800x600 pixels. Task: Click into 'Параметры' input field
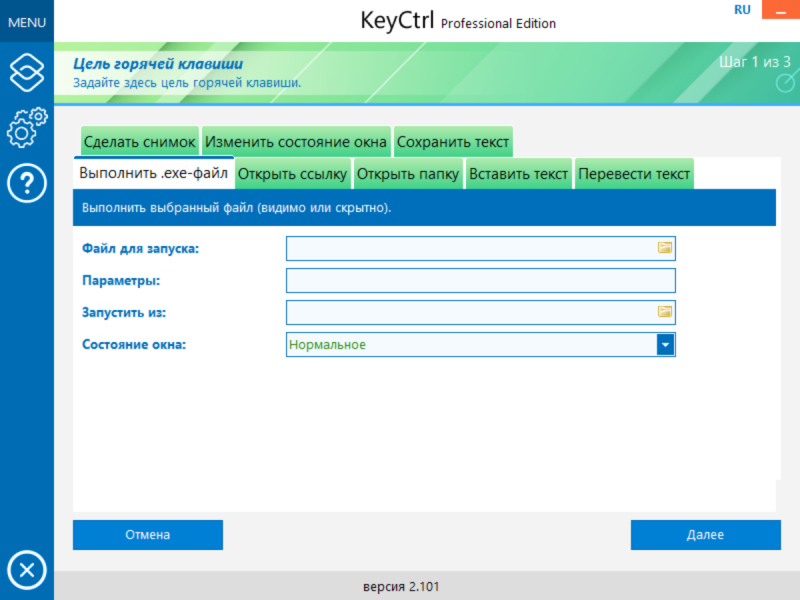pyautogui.click(x=481, y=281)
